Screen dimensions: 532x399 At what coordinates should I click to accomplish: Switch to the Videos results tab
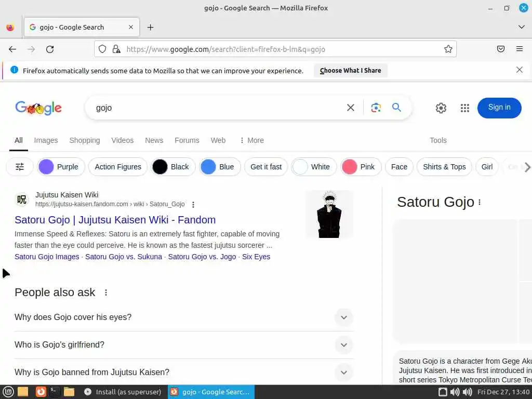(x=123, y=140)
